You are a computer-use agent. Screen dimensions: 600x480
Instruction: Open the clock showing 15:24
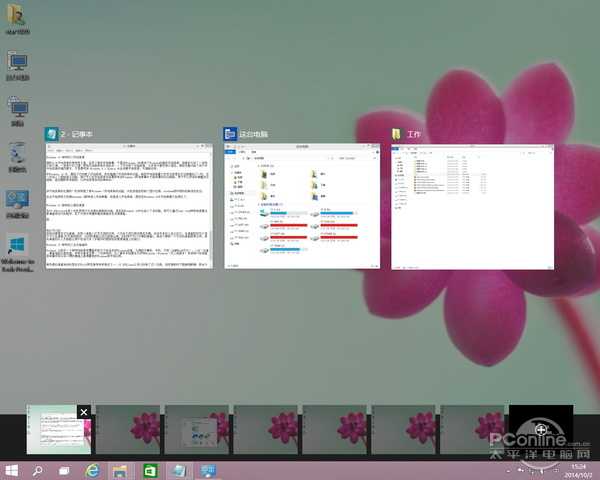[579, 471]
